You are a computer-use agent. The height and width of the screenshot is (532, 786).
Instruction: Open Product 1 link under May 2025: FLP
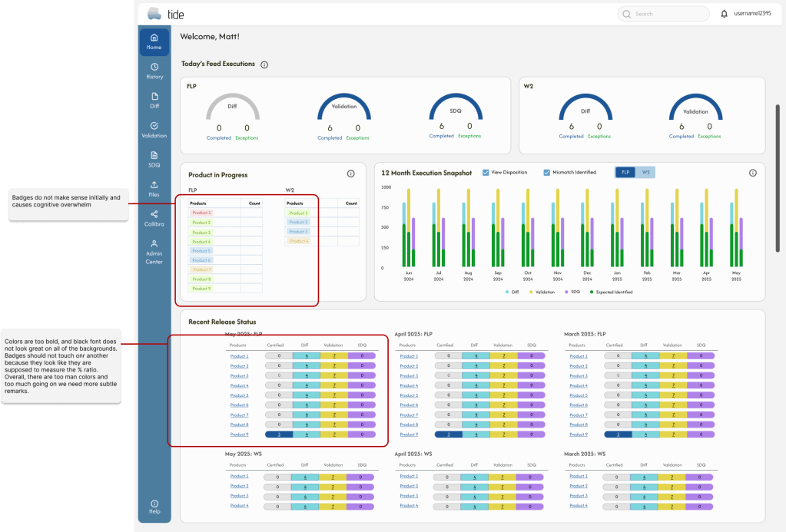[239, 356]
